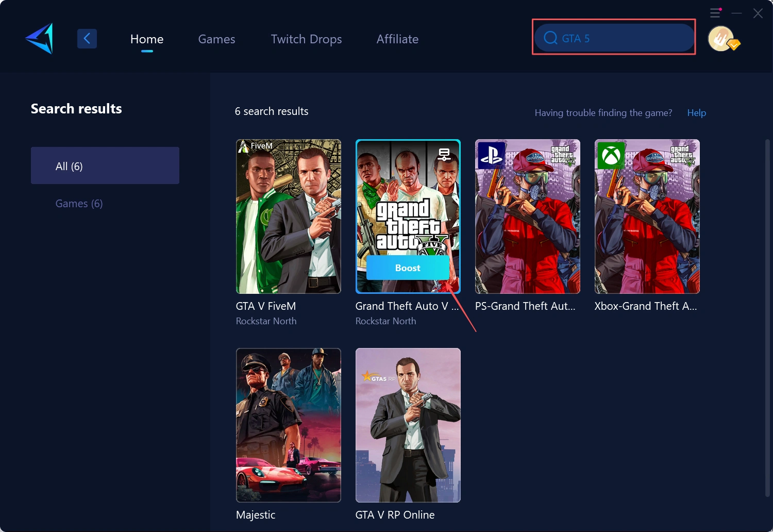This screenshot has height=532, width=773.
Task: Open the Twitch Drops tab
Action: [306, 39]
